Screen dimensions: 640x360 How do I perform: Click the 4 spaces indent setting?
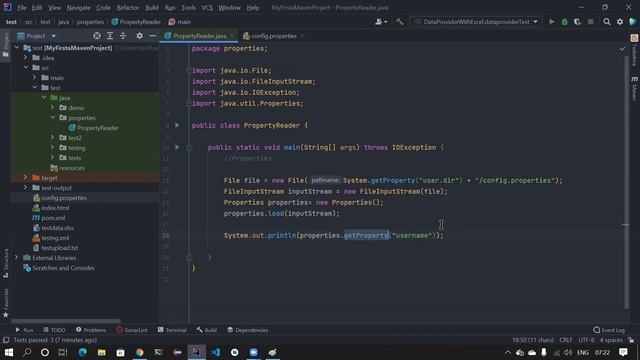[x=611, y=340]
